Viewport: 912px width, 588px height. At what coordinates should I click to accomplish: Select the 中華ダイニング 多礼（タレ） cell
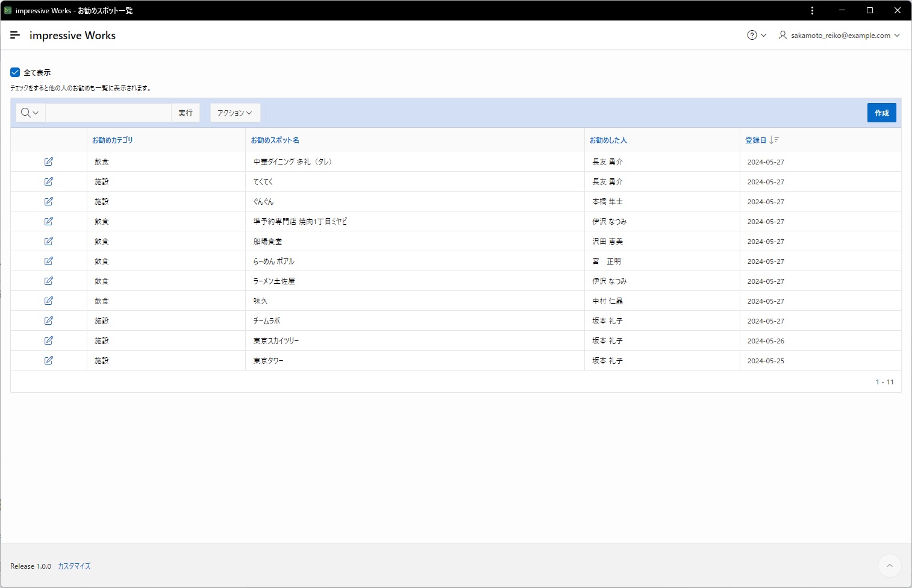click(x=415, y=161)
